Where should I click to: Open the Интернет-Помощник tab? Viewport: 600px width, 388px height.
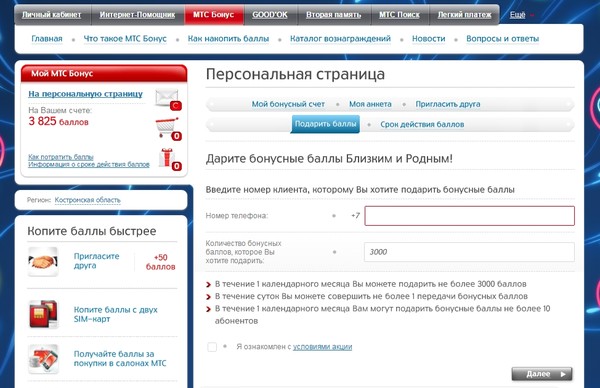pyautogui.click(x=137, y=15)
